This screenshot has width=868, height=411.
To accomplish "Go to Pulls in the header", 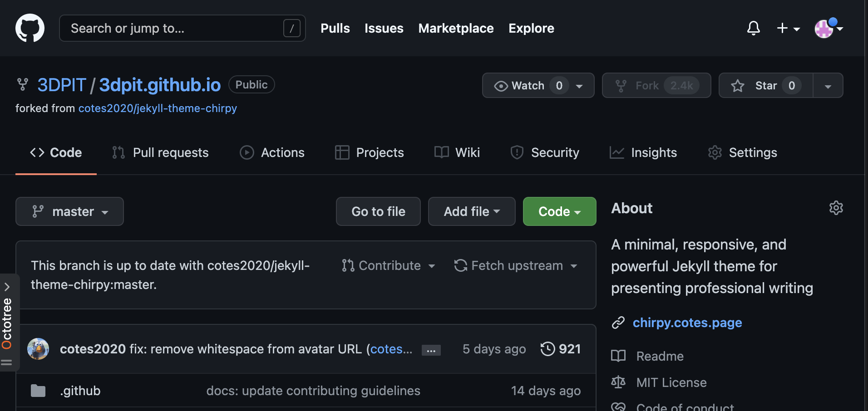I will coord(335,28).
